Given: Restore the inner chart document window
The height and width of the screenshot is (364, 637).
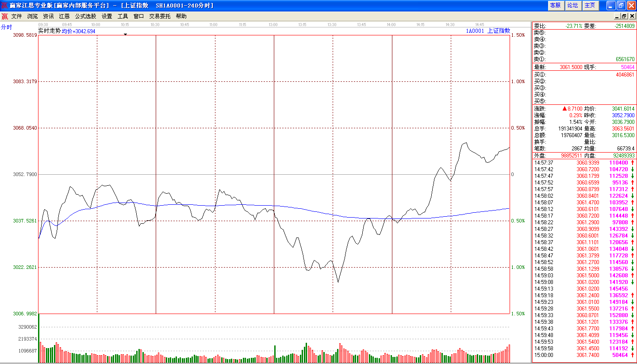Looking at the screenshot, I should pos(624,16).
